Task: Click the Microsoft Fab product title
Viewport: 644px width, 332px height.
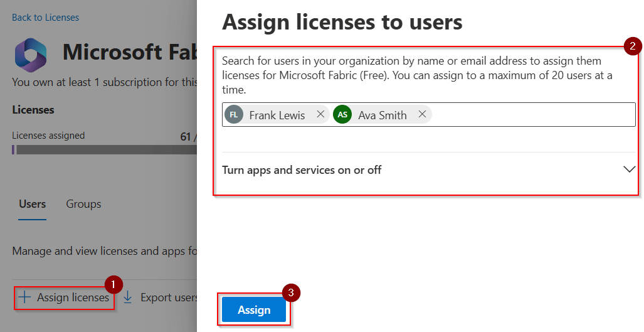Action: (x=130, y=52)
